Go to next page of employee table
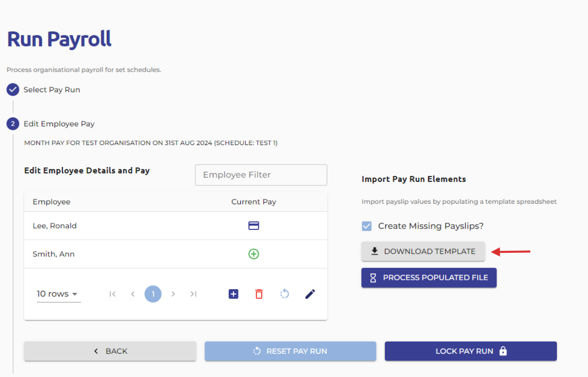Image resolution: width=588 pixels, height=377 pixels. coord(173,294)
